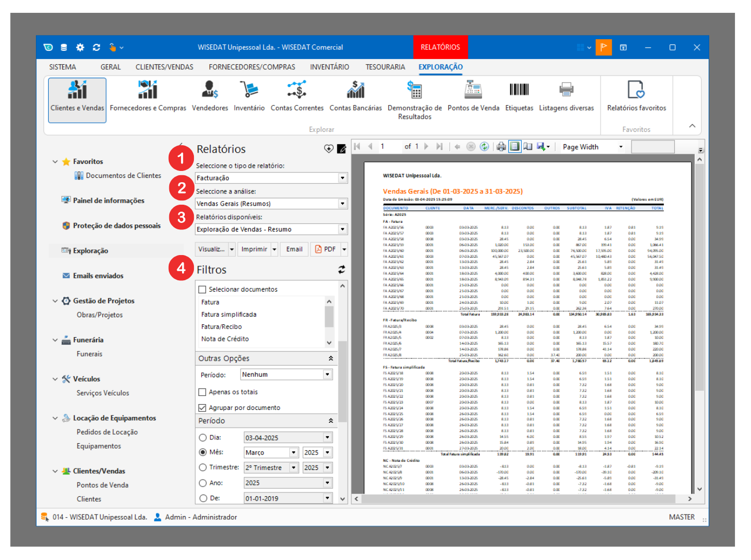Viewport: 751px width, 560px height.
Task: Open the report type dropdown showing Faturação
Action: tap(342, 178)
